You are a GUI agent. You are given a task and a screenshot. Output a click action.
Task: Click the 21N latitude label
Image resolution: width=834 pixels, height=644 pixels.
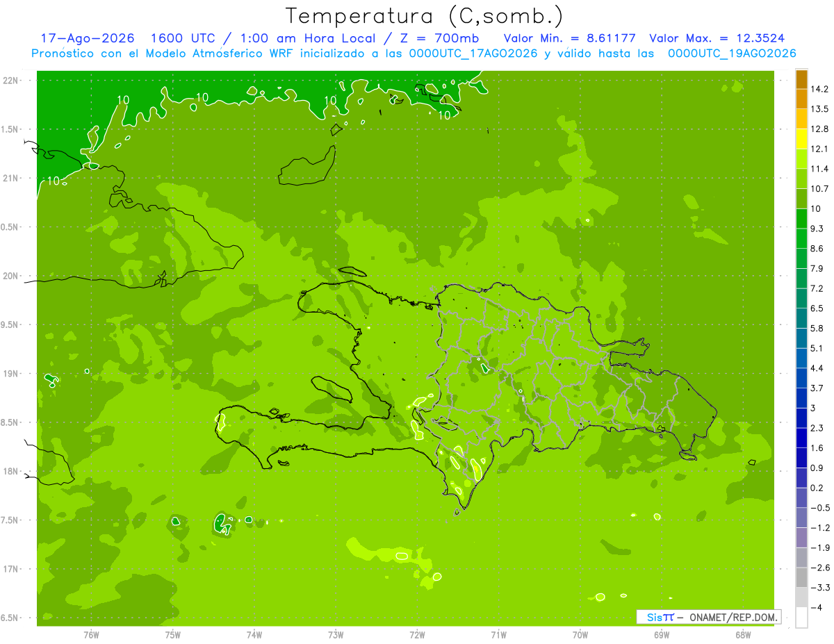tap(10, 179)
